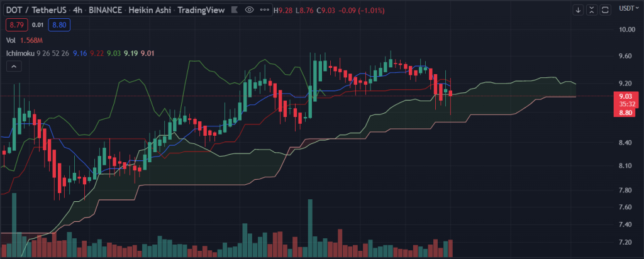Viewport: 644px width, 259px height.
Task: Click the red 8.79 sell price button
Action: [x=17, y=25]
